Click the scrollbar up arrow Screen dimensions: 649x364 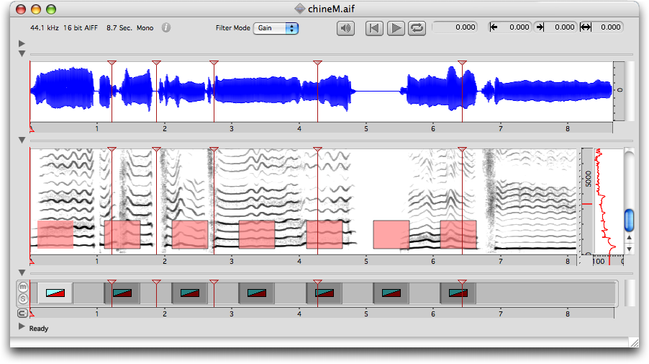click(629, 238)
